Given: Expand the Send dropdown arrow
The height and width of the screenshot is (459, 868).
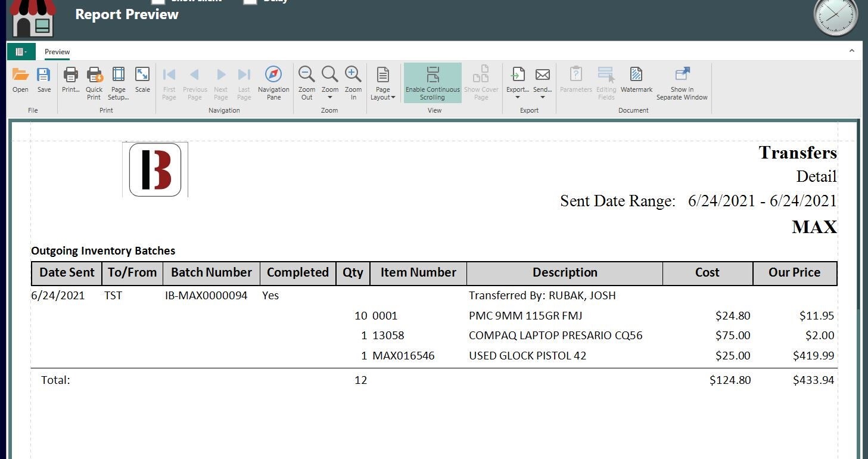Looking at the screenshot, I should point(542,98).
